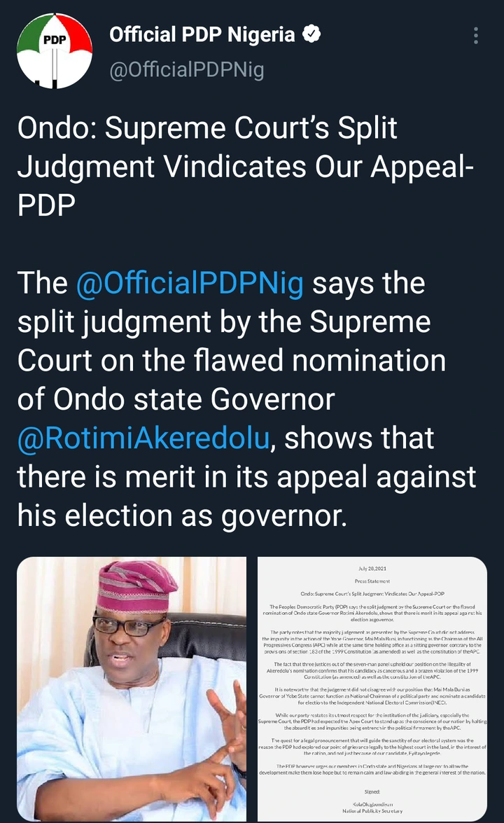504x823 pixels.
Task: Select the line "his election as governor."
Action: coord(182,515)
